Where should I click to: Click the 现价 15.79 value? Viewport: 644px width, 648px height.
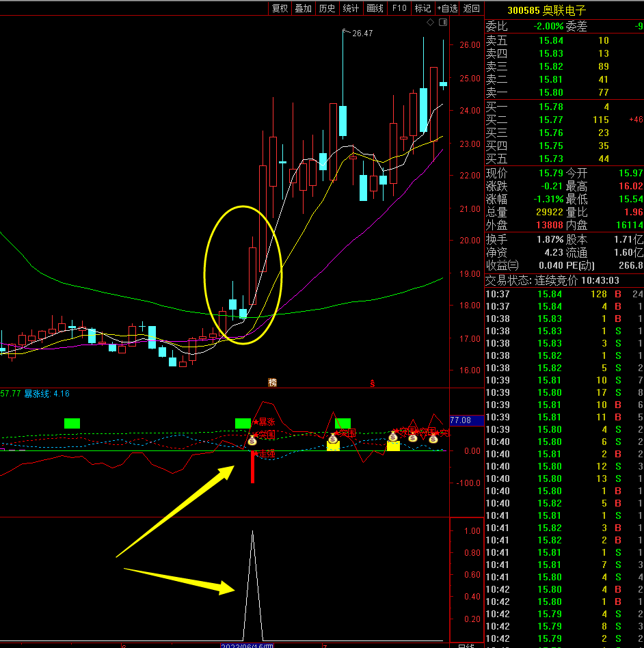click(551, 173)
